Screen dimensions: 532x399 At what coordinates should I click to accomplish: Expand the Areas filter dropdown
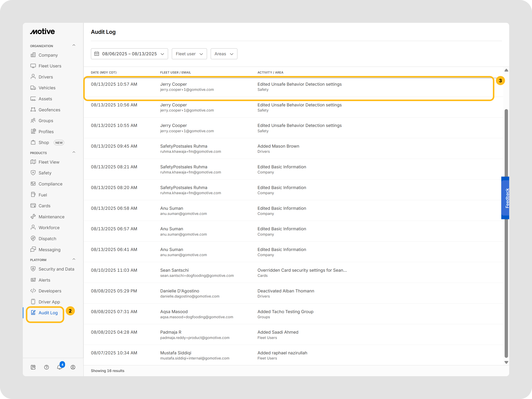(224, 54)
